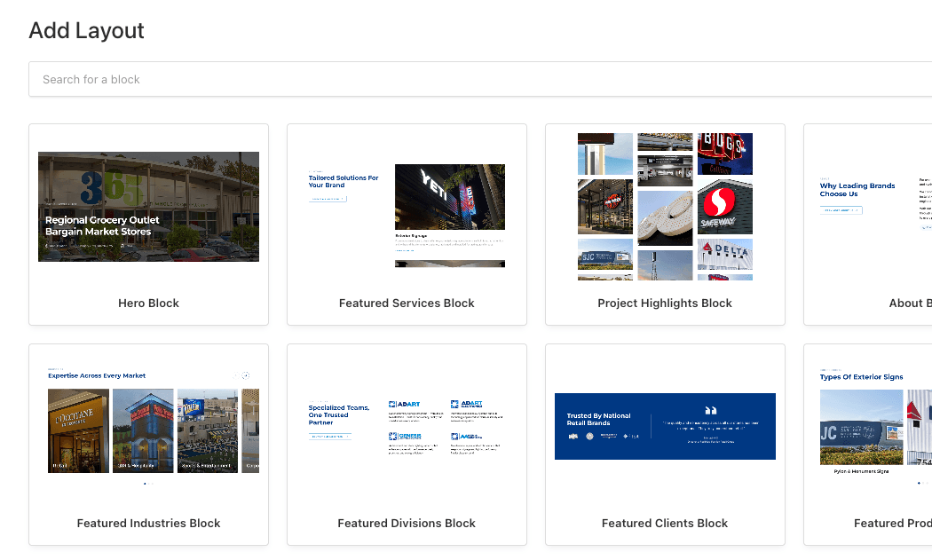Viewport: 932px width, 560px height.
Task: Click the 'Project Highlights Block' label
Action: click(x=665, y=304)
